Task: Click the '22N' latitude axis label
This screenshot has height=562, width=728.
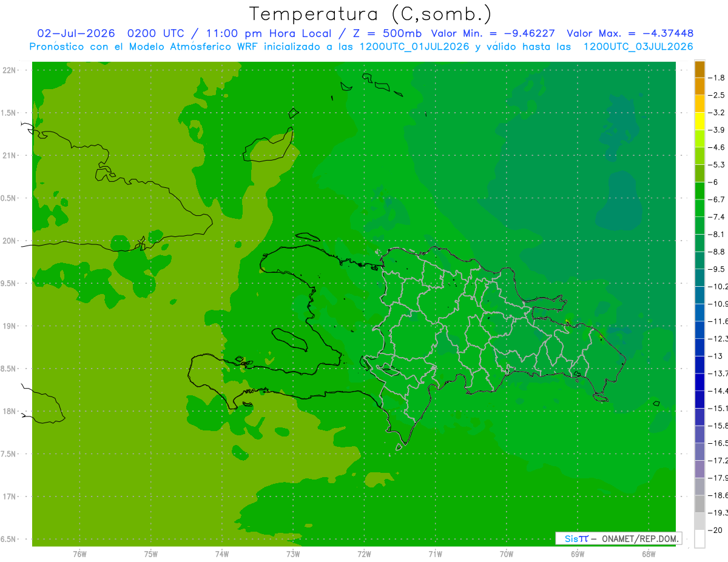Action: pos(10,70)
